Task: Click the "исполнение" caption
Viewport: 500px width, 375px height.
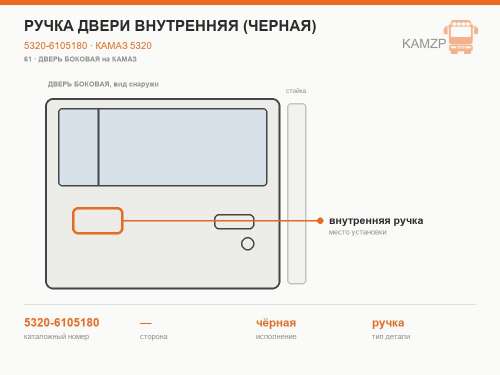Action: click(276, 337)
